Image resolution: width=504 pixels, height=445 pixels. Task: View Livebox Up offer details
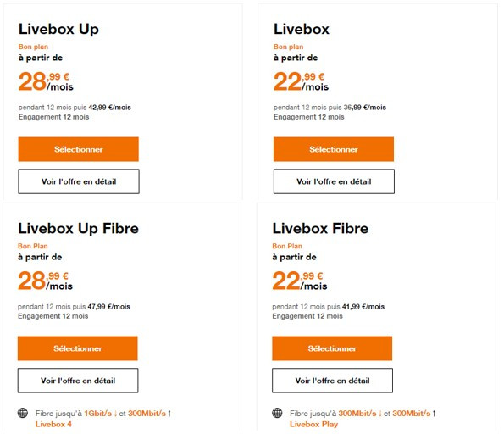pyautogui.click(x=79, y=181)
